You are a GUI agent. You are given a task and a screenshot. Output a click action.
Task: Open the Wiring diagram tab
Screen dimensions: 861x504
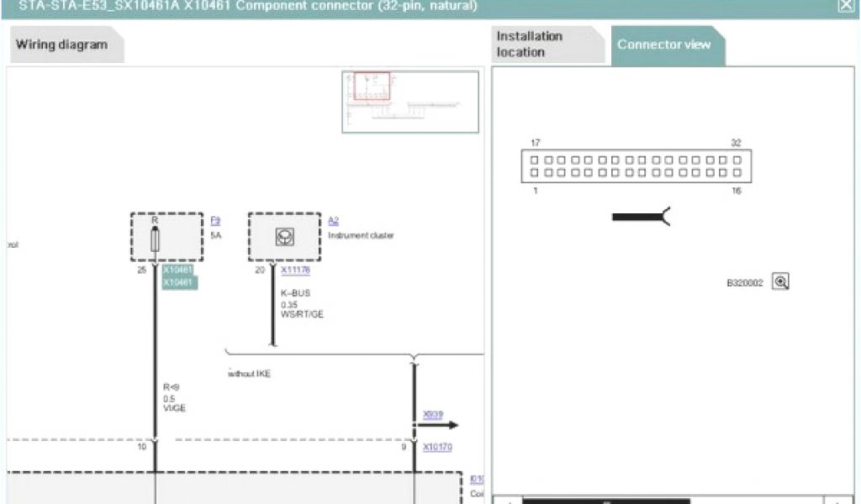(x=62, y=45)
